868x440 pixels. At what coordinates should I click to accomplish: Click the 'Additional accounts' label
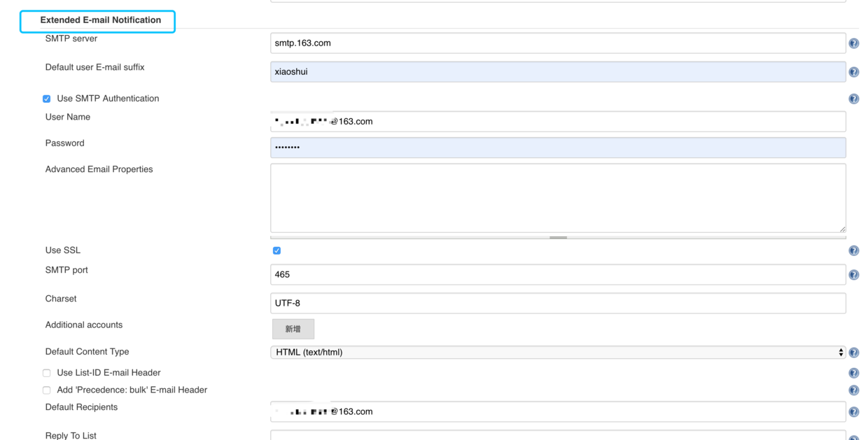84,325
